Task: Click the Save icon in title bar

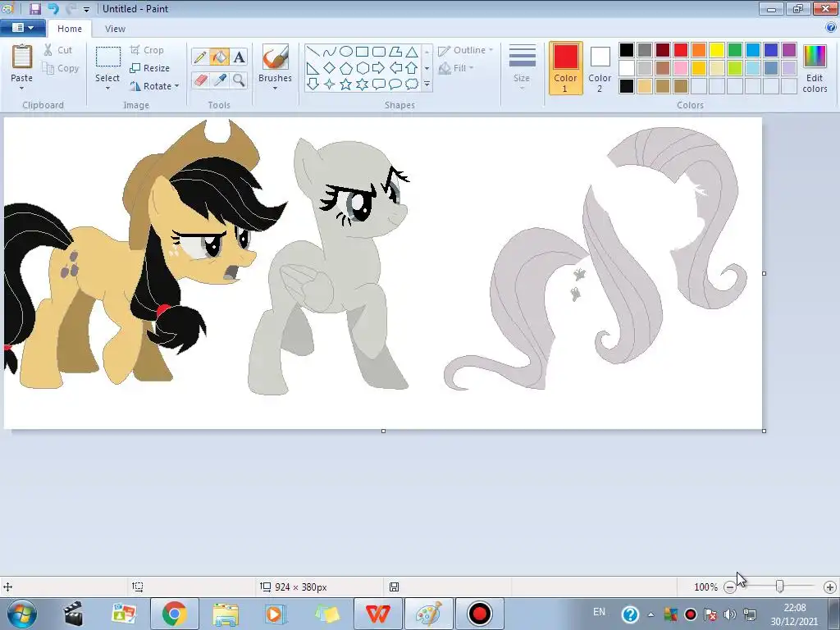Action: (x=34, y=8)
